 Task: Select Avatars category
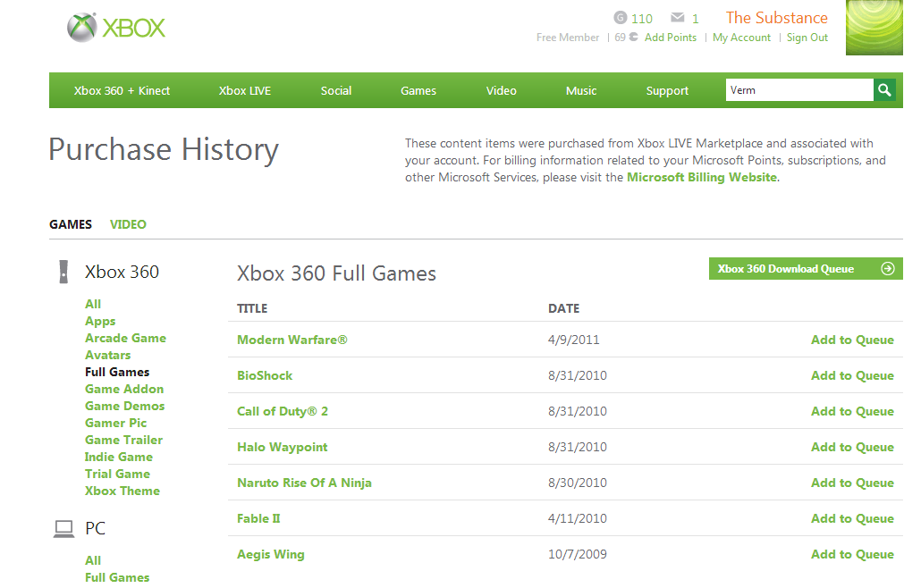[x=108, y=356]
